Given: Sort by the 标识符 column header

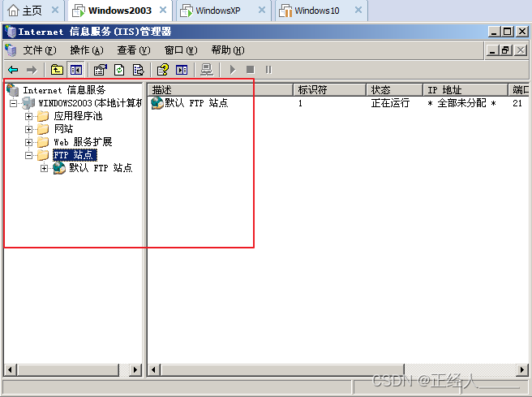Looking at the screenshot, I should (x=330, y=90).
